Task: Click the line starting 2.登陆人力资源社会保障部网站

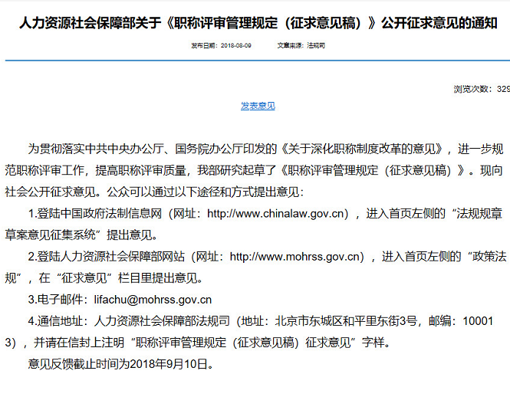Action: pyautogui.click(x=268, y=257)
